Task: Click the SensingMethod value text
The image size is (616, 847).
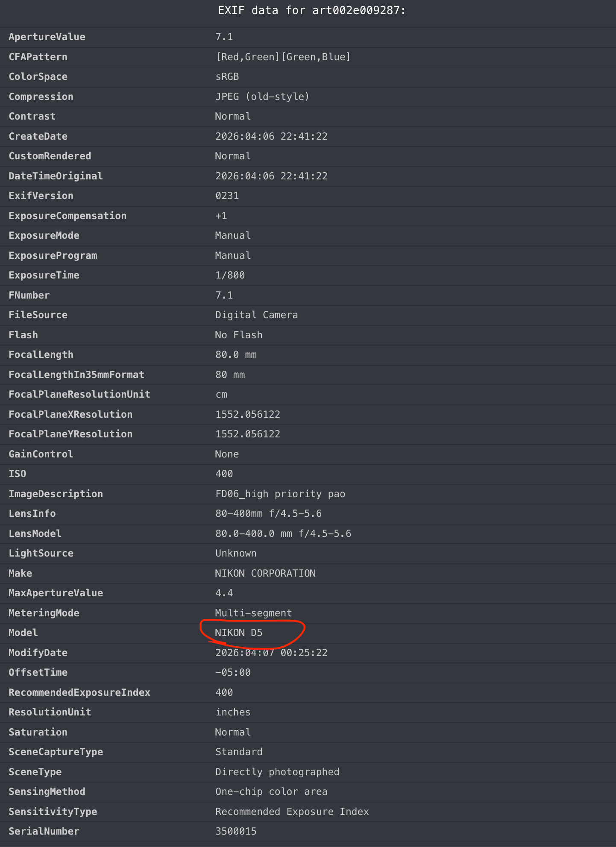Action: [271, 791]
